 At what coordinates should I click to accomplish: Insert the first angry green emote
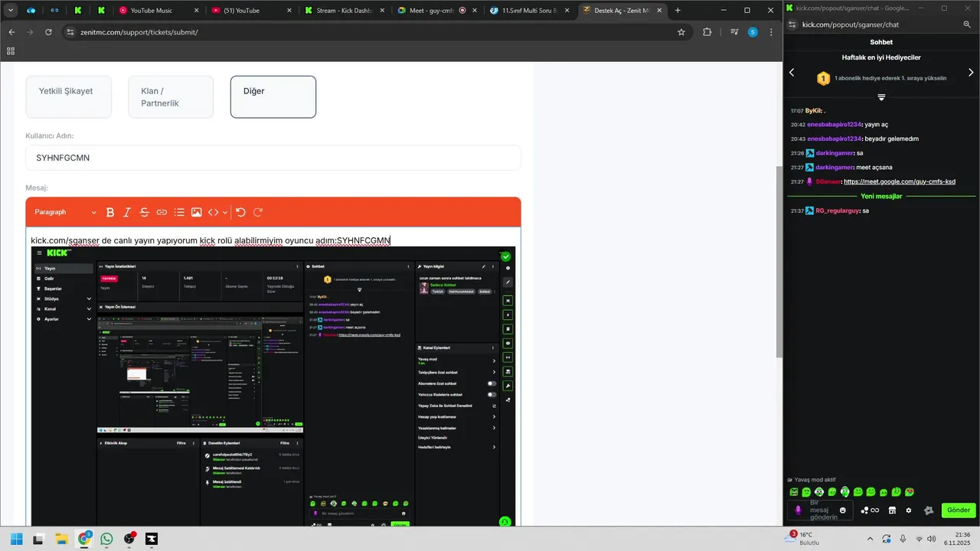coord(794,492)
